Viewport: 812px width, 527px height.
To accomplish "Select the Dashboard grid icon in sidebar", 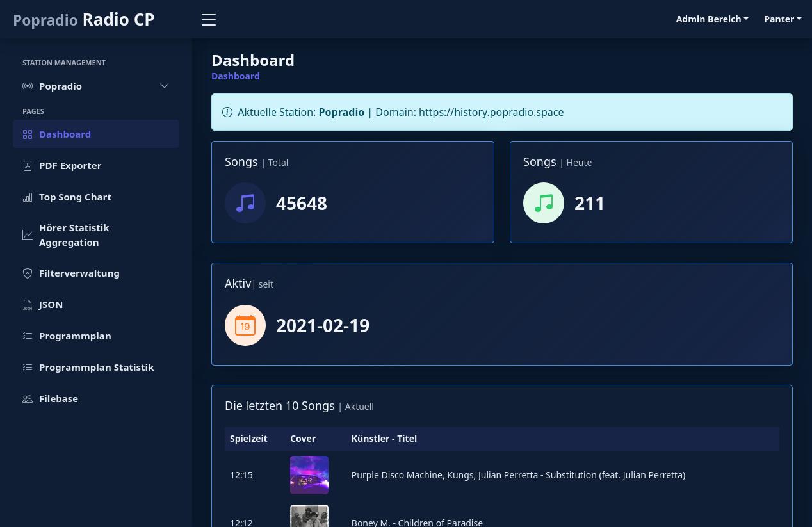I will 28,134.
